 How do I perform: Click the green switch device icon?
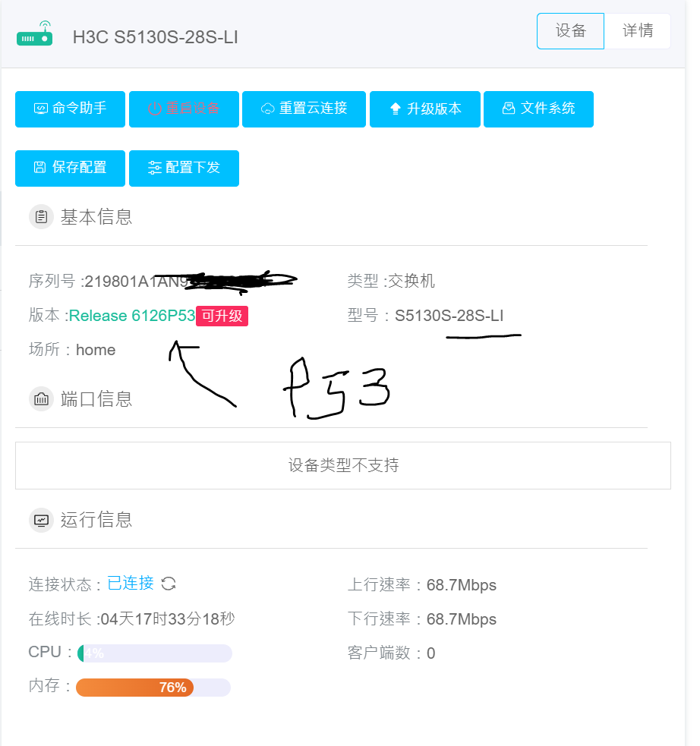[35, 33]
